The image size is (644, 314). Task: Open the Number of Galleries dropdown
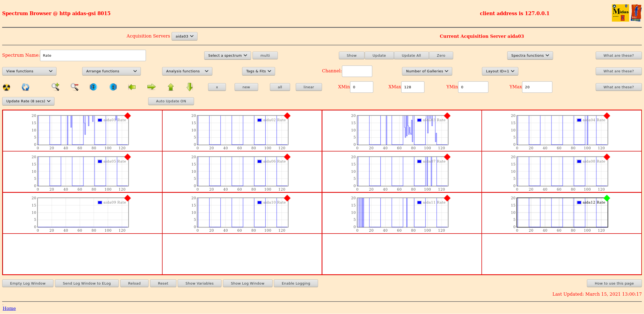427,71
